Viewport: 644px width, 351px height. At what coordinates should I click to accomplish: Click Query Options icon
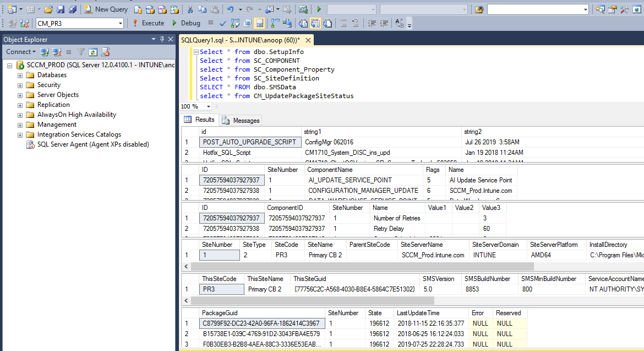coord(247,24)
